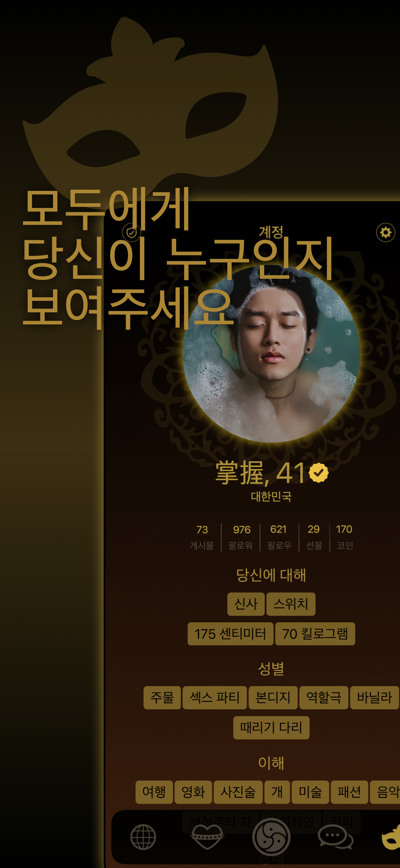Select the 신사 tag
The height and width of the screenshot is (868, 400).
click(x=246, y=604)
